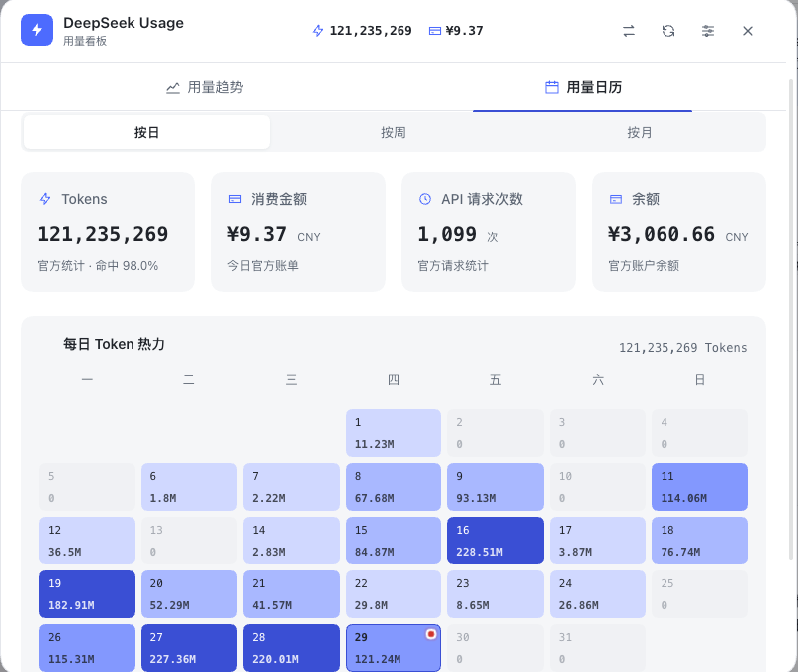Refresh usage data with the refresh icon
The height and width of the screenshot is (672, 798).
coord(668,31)
